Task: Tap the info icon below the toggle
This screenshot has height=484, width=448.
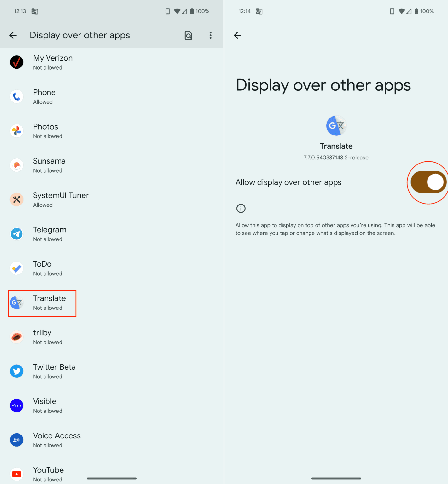Action: pyautogui.click(x=241, y=208)
